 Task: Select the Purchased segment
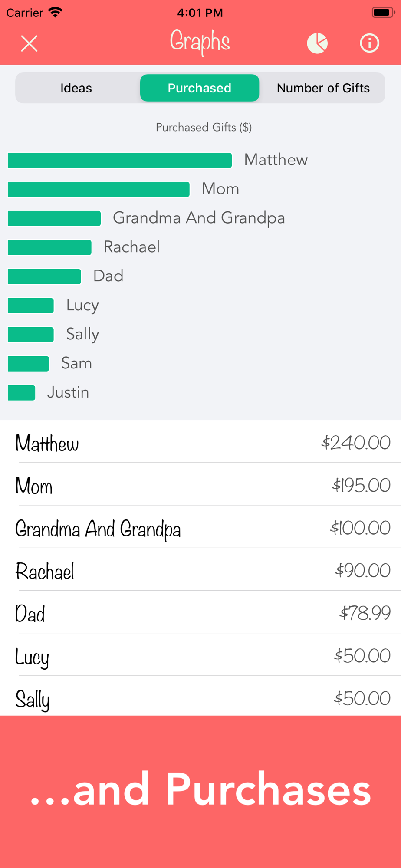[x=200, y=88]
